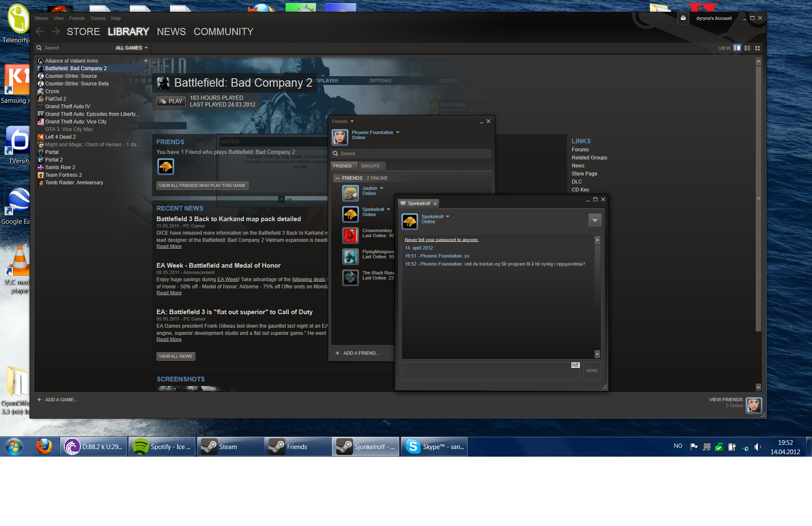Click the search magnifier in Friends window
This screenshot has width=812, height=526.
[x=335, y=153]
